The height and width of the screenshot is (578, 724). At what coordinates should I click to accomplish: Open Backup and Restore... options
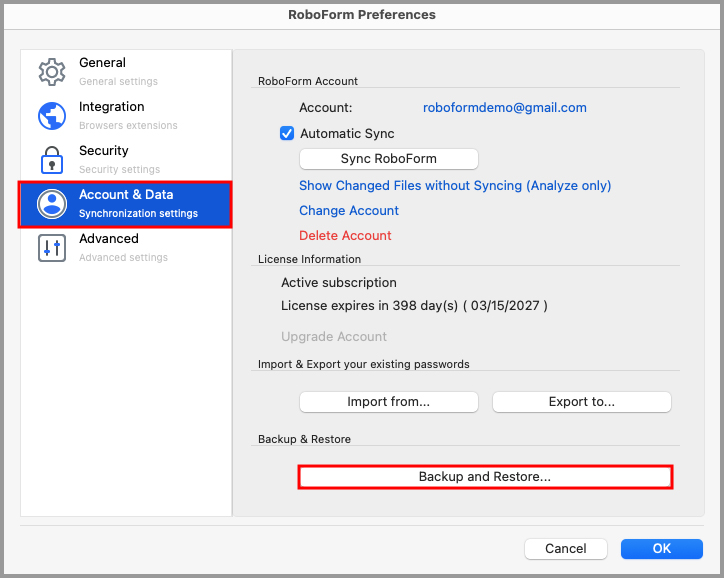[485, 477]
